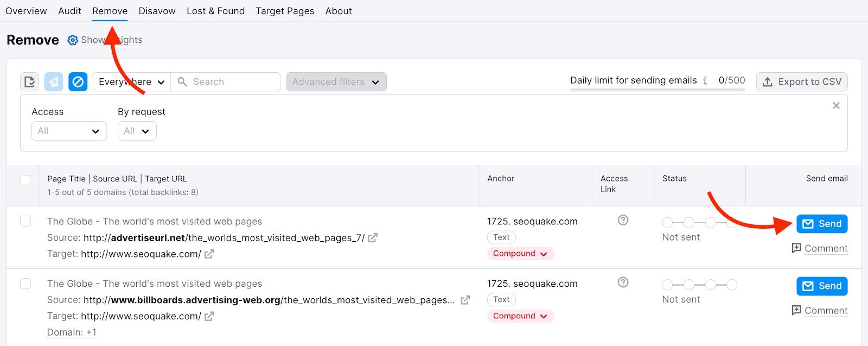Screen dimensions: 868x346
Task: Open external link for advertiseurl.net source
Action: click(x=373, y=238)
